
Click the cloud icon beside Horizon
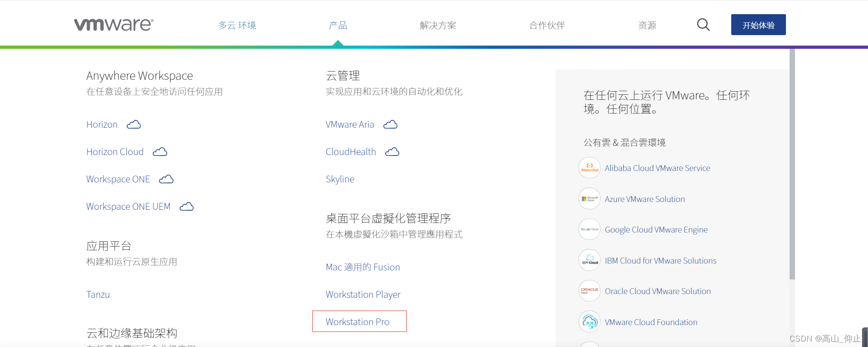point(134,124)
